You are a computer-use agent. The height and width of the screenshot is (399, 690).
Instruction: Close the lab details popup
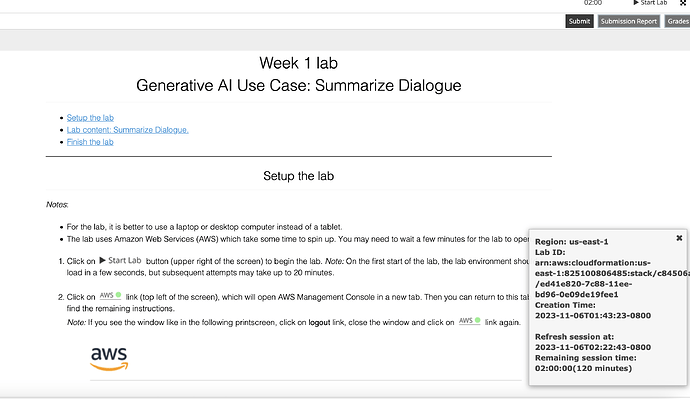click(679, 238)
